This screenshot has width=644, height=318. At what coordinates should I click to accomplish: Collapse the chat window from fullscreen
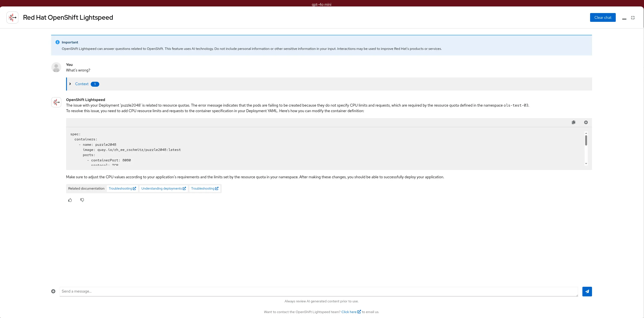pyautogui.click(x=633, y=18)
